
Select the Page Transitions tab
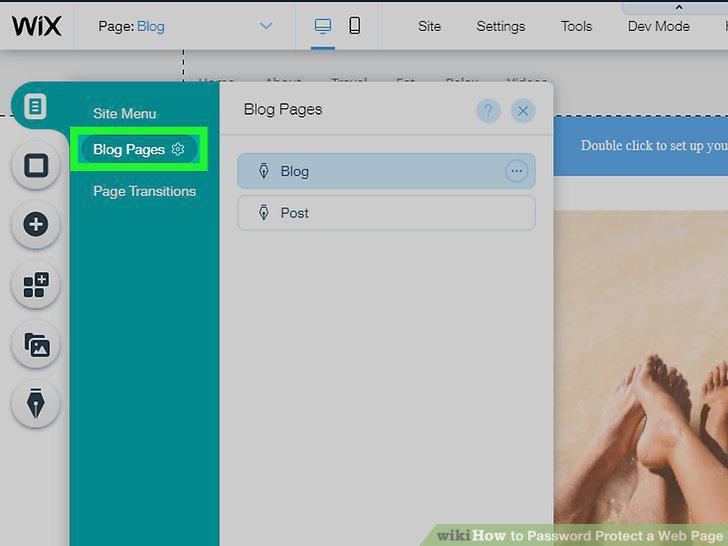tap(144, 191)
